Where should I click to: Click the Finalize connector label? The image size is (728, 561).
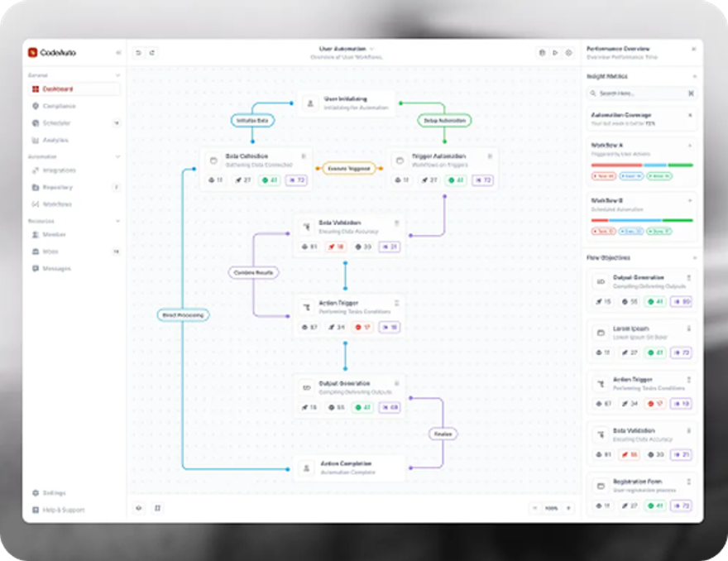[x=443, y=434]
